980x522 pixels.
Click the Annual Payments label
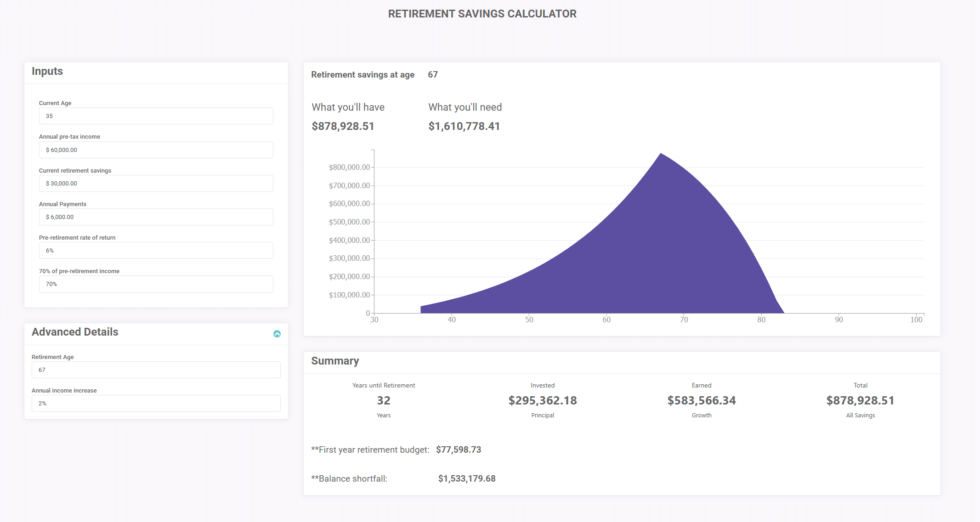coord(62,204)
